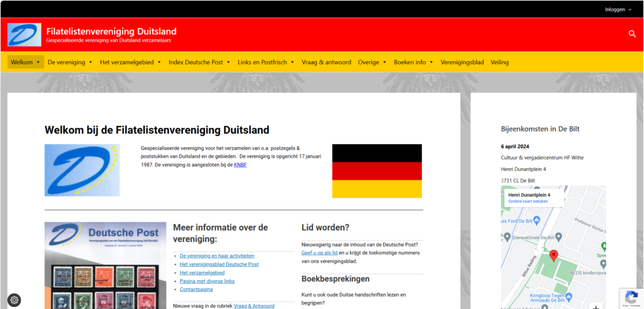
Task: Click Henri Dunantplein 4 in map card
Action: pos(529,194)
